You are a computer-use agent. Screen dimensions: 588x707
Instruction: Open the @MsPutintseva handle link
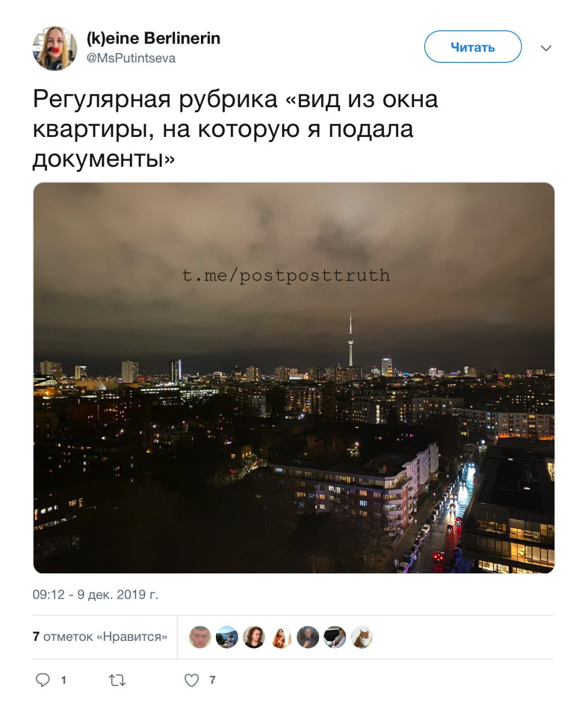[131, 58]
